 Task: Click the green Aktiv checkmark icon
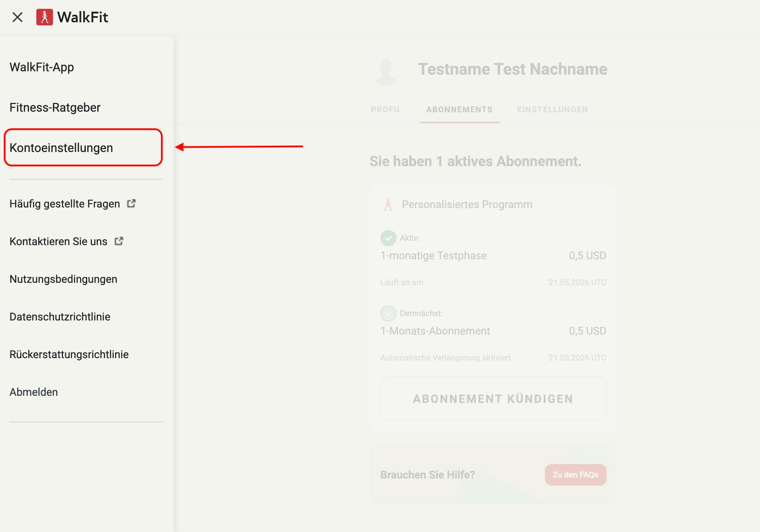[x=388, y=238]
